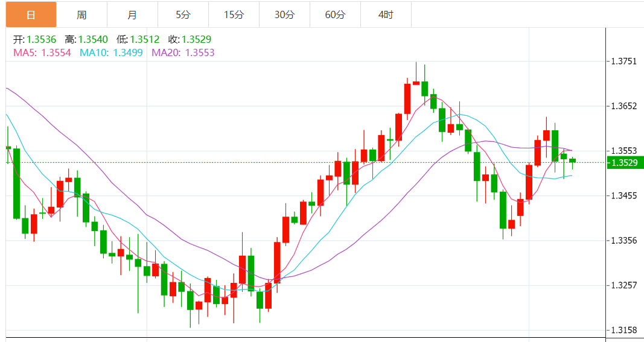Switch to the 周 weekly tab
The image size is (644, 342).
point(81,14)
